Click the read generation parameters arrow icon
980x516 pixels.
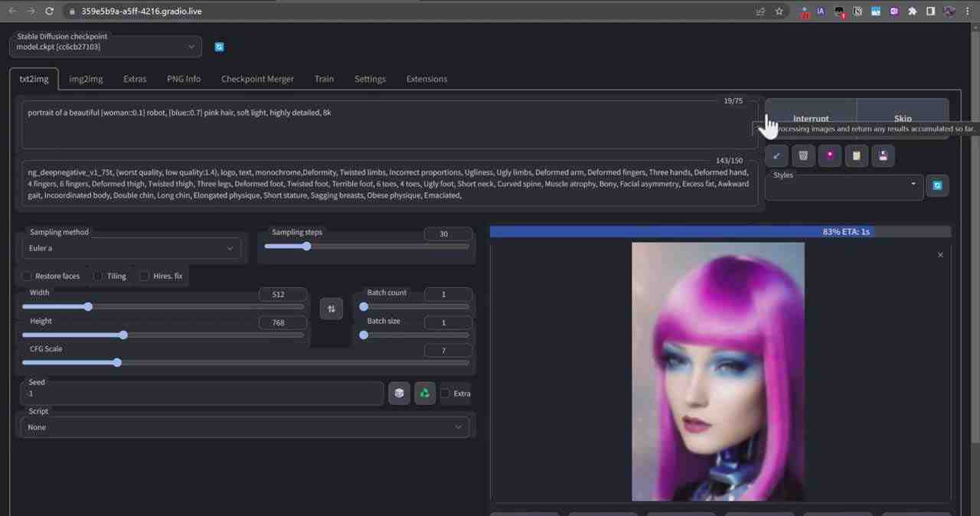click(776, 155)
